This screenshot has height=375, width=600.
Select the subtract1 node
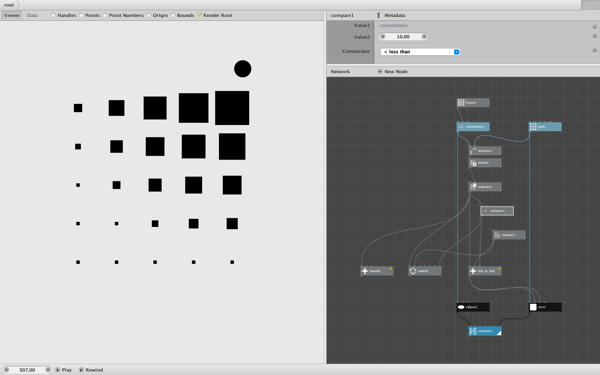(x=485, y=187)
